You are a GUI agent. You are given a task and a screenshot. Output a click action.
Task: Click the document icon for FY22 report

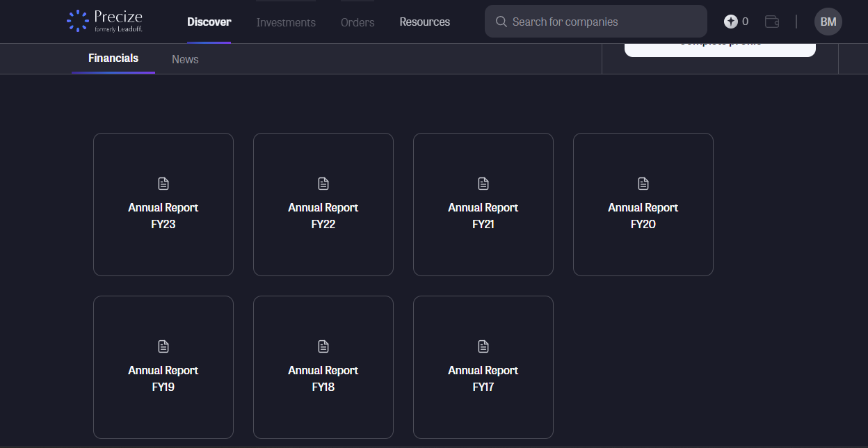323,184
